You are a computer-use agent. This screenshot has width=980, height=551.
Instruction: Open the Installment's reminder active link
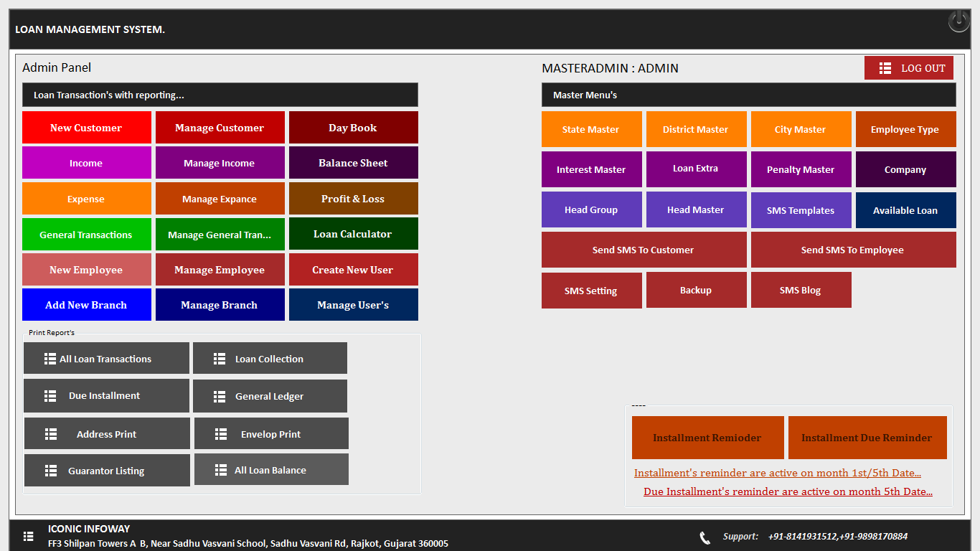[777, 473]
